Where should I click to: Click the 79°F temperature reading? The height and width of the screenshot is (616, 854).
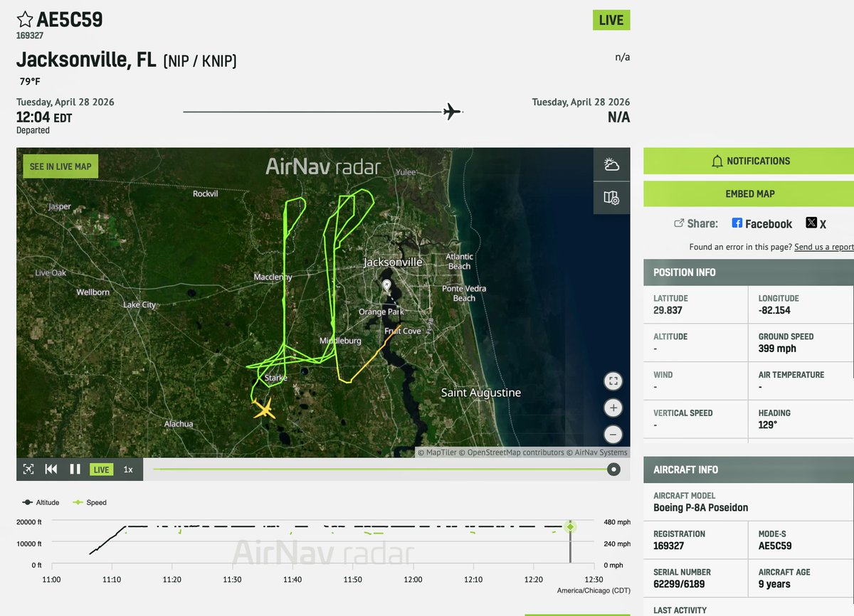coord(31,82)
